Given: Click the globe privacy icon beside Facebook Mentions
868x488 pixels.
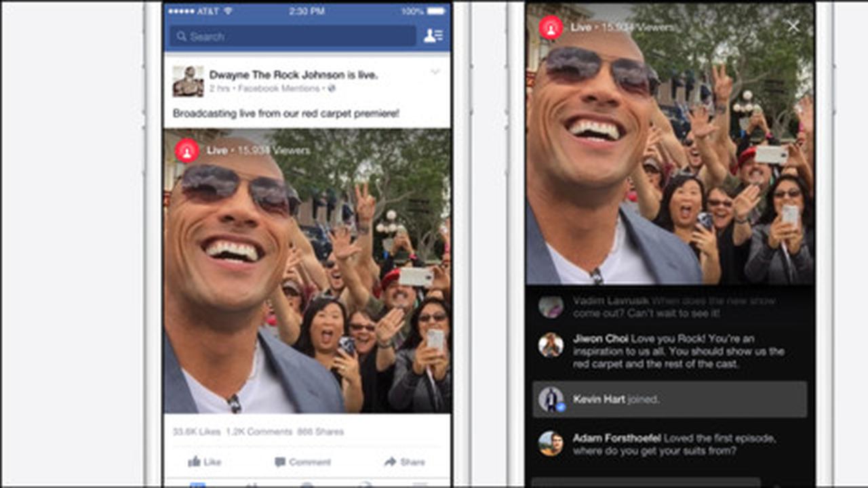Looking at the screenshot, I should tap(332, 88).
